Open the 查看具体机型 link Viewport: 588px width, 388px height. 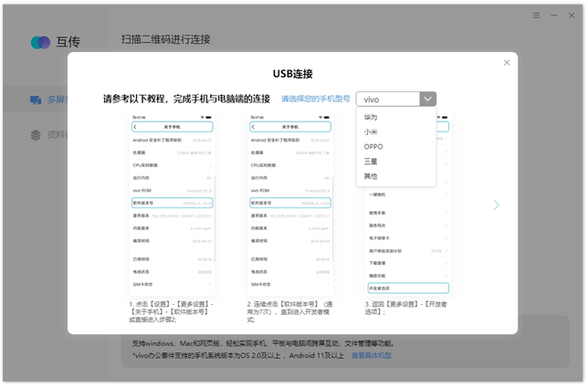pyautogui.click(x=371, y=354)
